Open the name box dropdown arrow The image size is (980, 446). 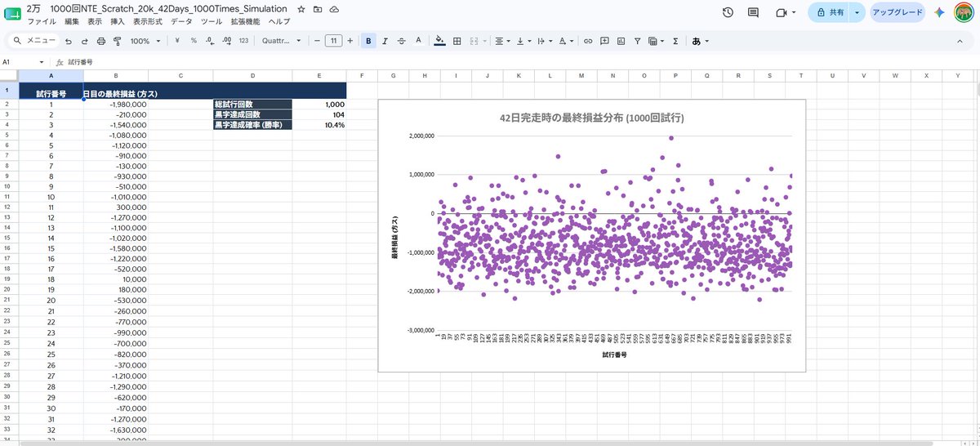(42, 62)
